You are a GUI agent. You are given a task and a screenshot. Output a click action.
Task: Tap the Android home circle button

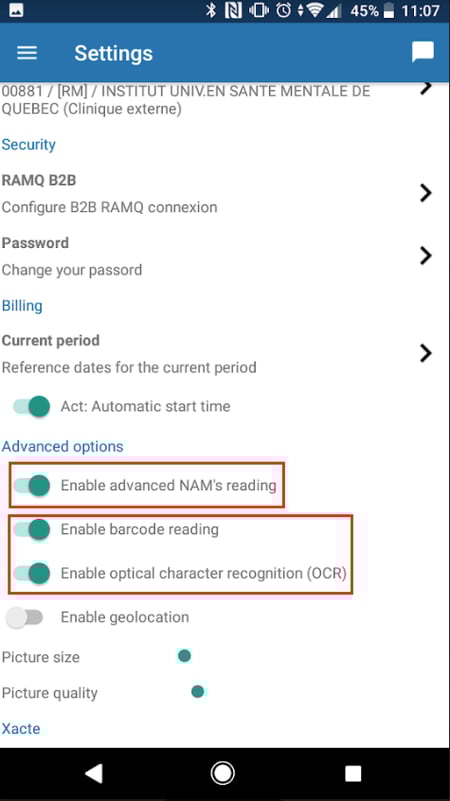pyautogui.click(x=223, y=774)
